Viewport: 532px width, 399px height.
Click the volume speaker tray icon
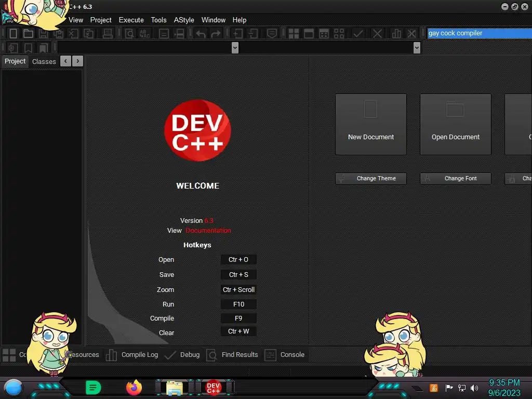(474, 388)
